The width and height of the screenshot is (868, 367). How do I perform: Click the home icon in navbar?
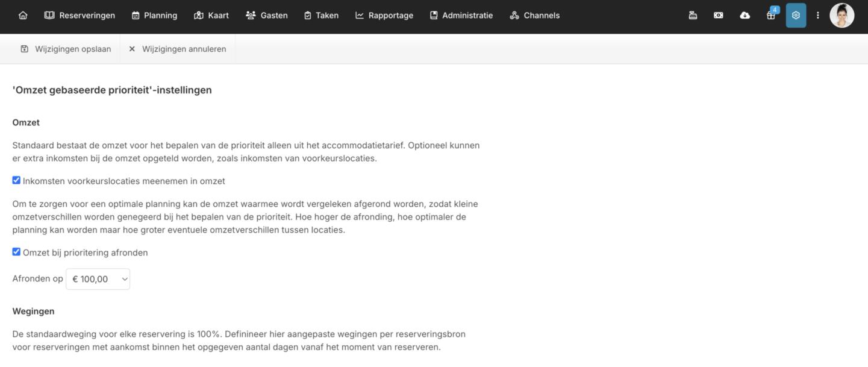click(x=23, y=16)
